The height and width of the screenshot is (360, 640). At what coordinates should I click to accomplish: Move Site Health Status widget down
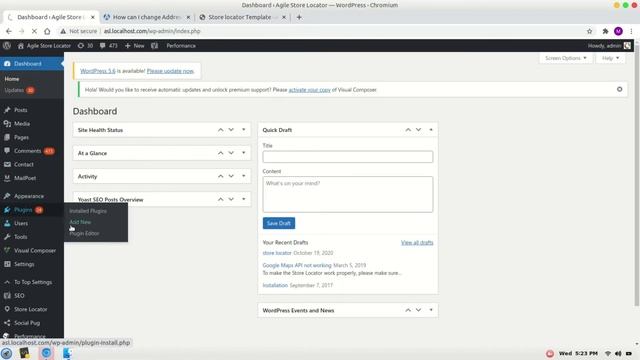(x=231, y=130)
